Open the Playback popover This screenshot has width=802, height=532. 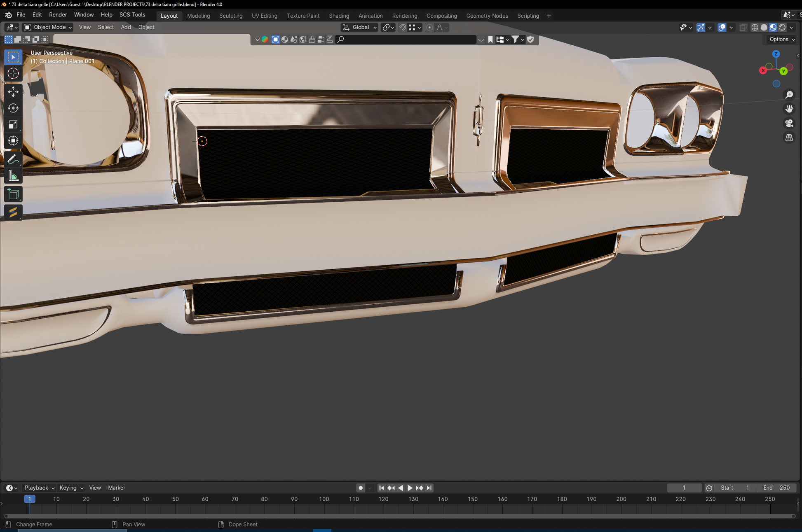click(39, 488)
